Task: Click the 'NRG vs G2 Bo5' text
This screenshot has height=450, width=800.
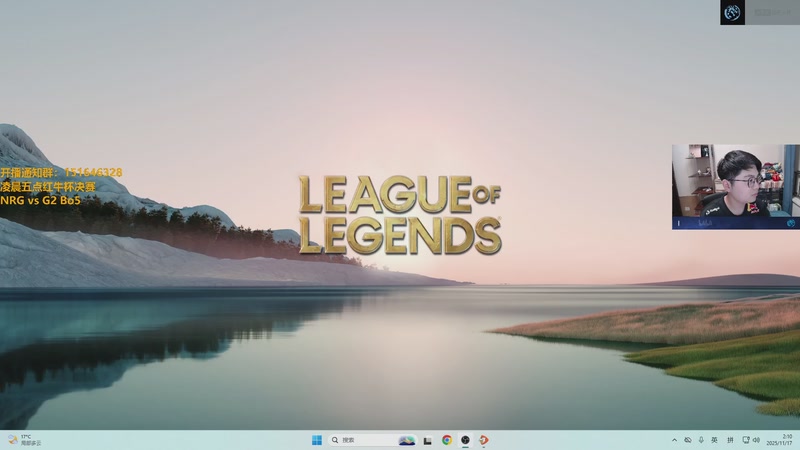Action: 40,201
